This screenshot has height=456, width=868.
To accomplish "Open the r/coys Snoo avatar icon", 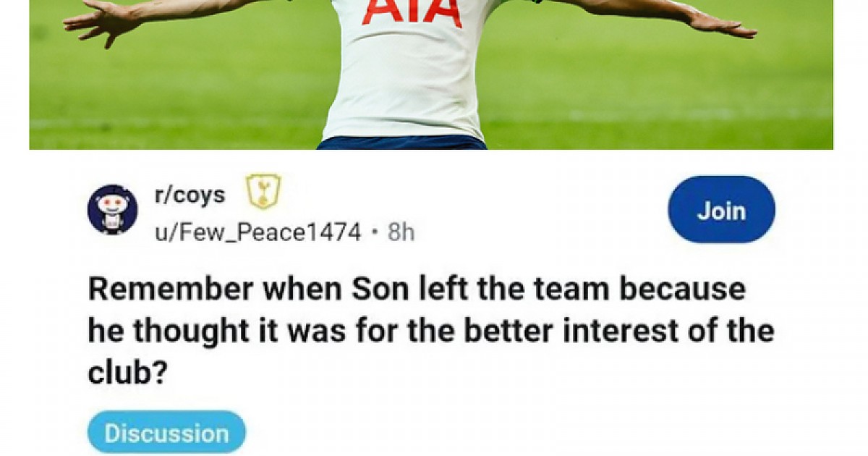I will point(112,210).
